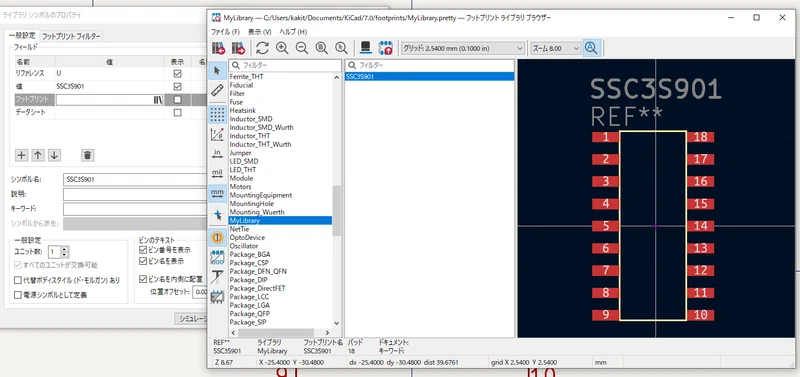Click the library filter search field

click(285, 65)
